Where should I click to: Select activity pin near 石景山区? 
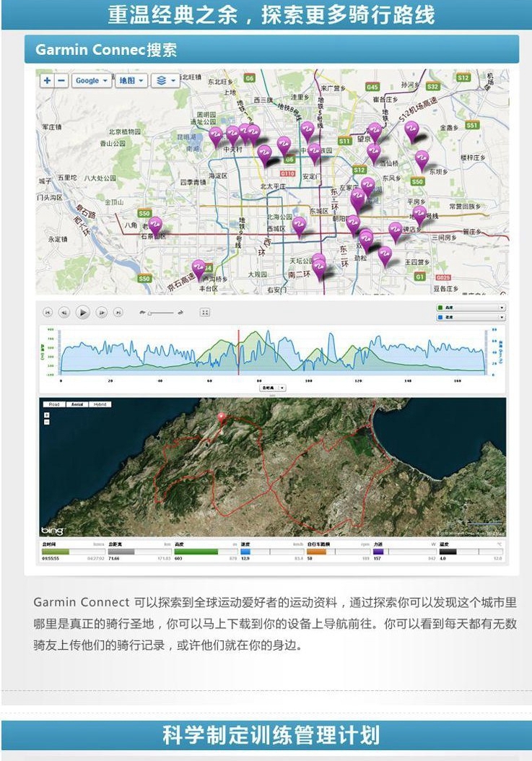pos(155,227)
